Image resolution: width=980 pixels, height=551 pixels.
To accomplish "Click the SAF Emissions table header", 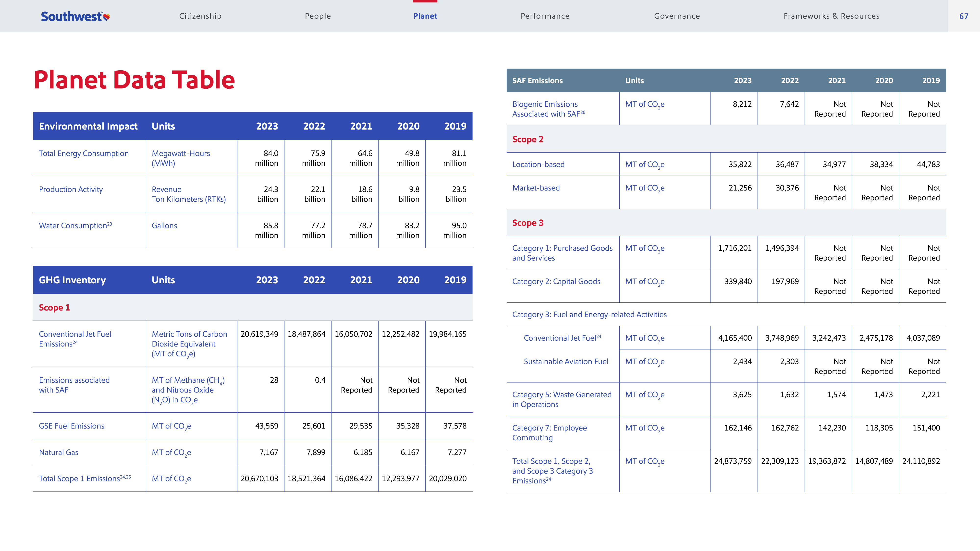I will coord(537,80).
